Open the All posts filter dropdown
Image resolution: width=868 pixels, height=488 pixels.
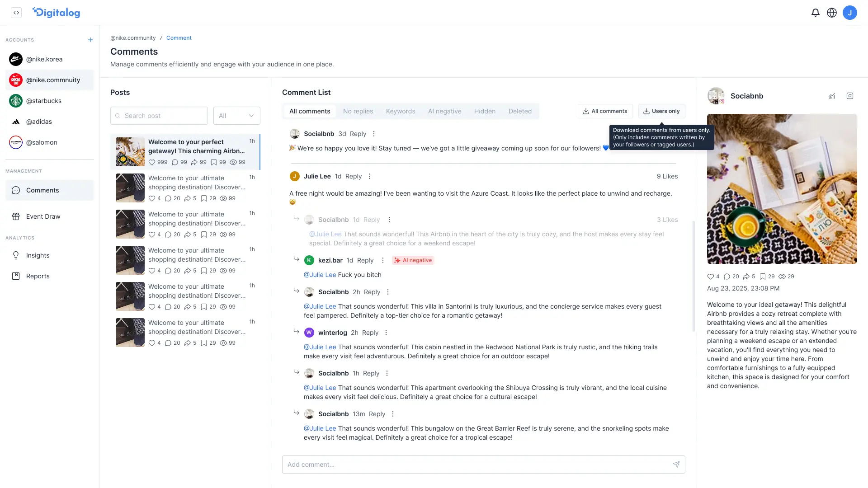(237, 116)
